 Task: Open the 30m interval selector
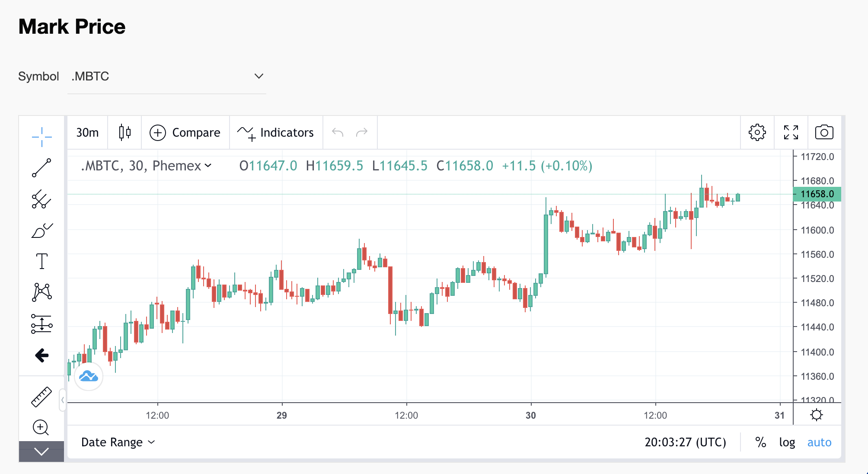coord(87,133)
